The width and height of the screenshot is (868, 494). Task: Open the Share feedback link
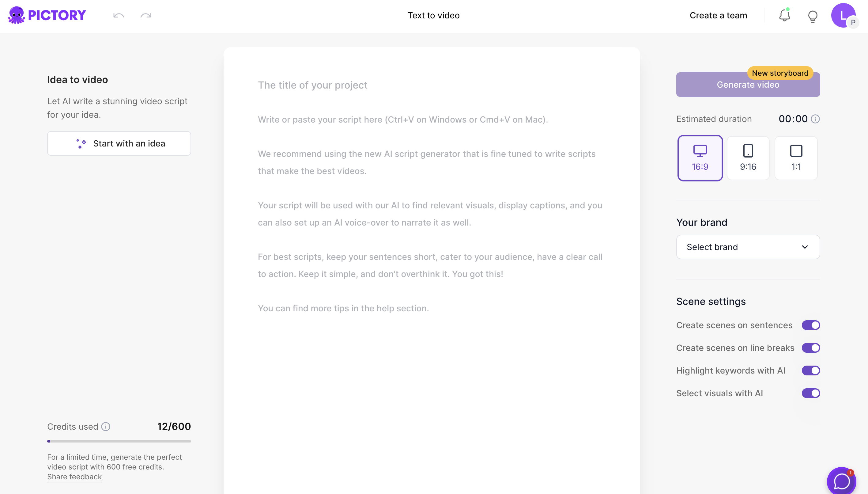tap(74, 476)
